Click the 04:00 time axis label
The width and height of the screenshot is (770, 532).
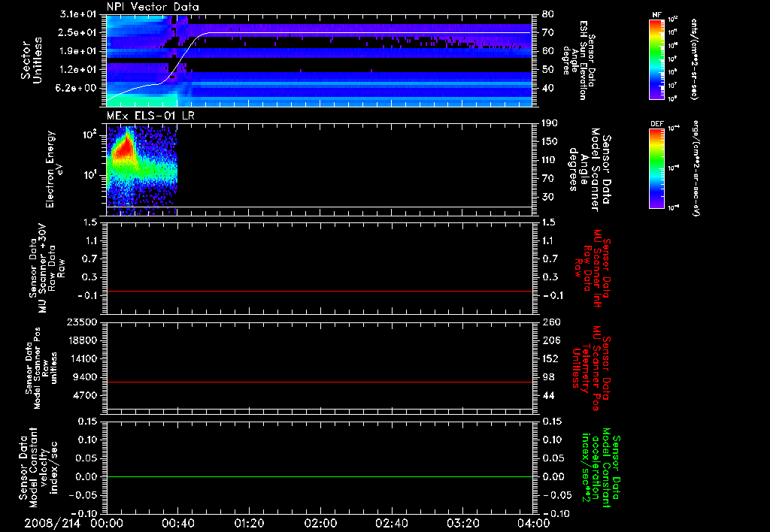pyautogui.click(x=533, y=523)
